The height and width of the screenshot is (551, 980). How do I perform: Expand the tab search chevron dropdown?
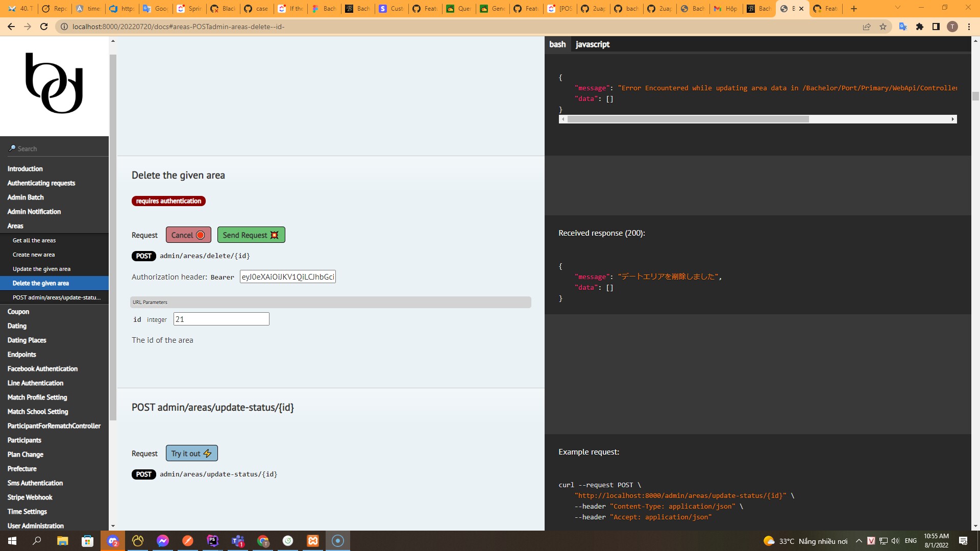pos(898,8)
